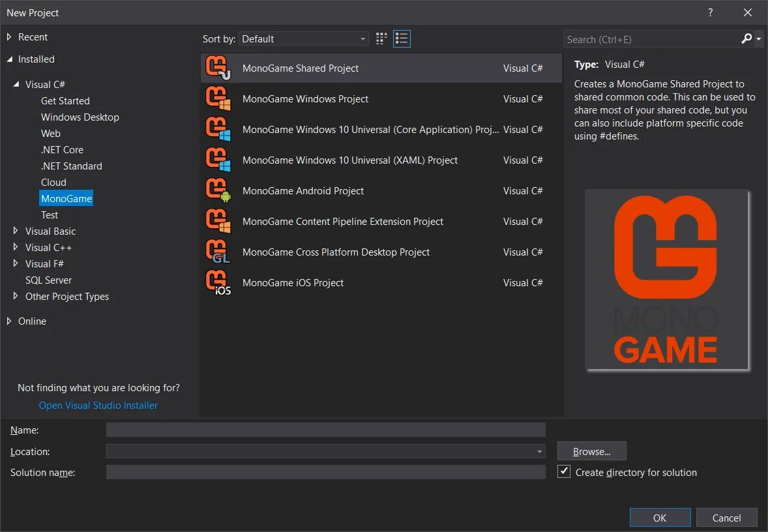Expand the Recent node
The image size is (768, 532).
9,37
